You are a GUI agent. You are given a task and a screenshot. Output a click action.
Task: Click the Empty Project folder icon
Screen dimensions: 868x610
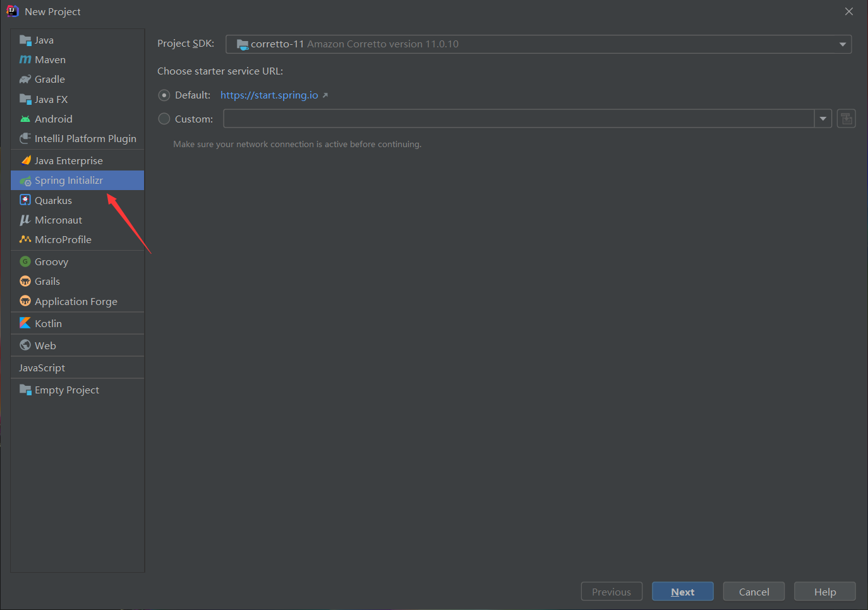click(25, 390)
